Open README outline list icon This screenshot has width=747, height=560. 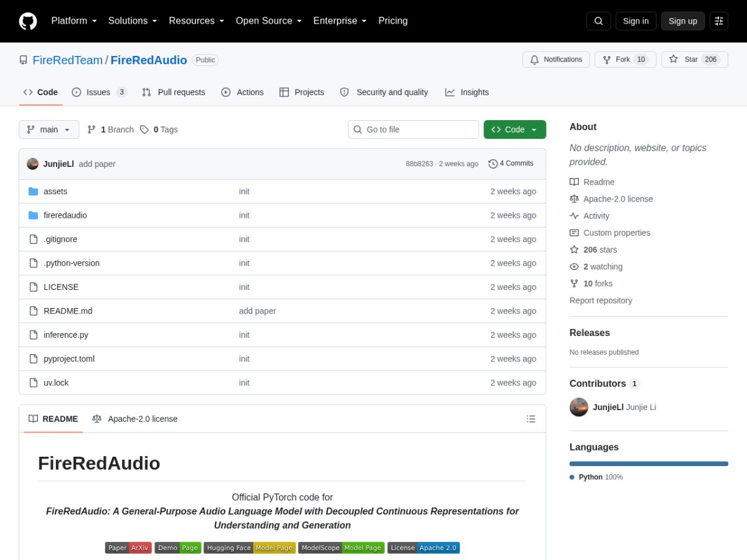coord(531,419)
